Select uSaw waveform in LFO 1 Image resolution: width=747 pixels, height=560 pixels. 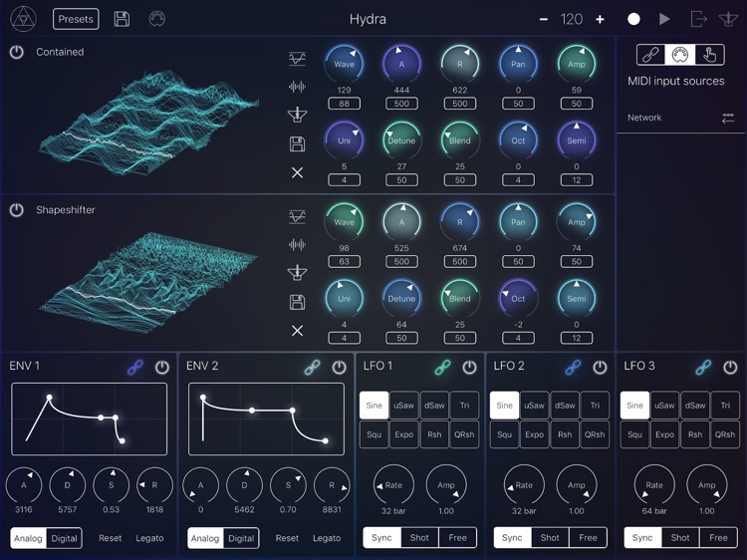point(404,406)
